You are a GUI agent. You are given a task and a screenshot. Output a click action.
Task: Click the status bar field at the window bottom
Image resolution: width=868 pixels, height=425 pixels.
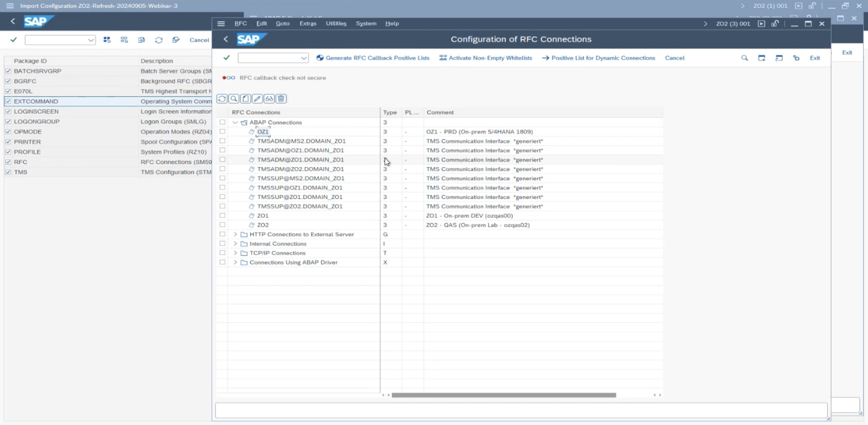521,410
